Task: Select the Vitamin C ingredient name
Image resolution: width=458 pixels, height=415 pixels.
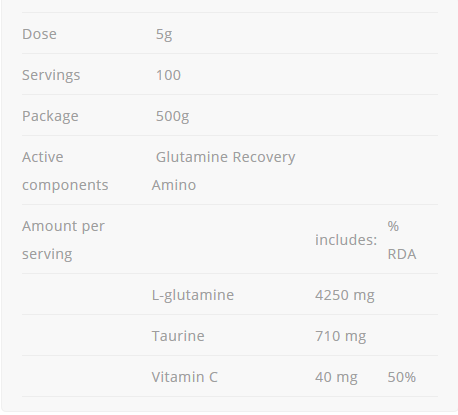Action: click(184, 377)
